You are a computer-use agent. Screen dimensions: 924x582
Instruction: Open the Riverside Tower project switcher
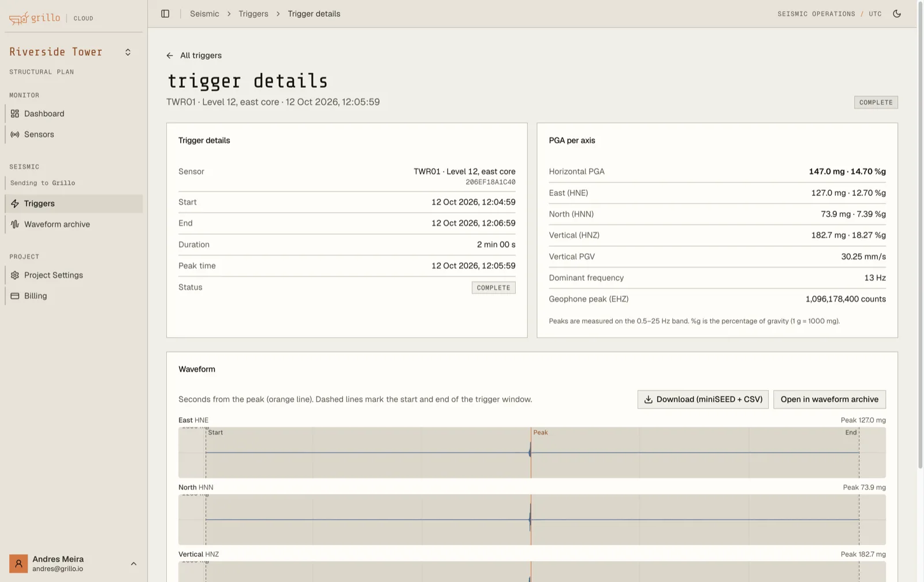pyautogui.click(x=72, y=52)
